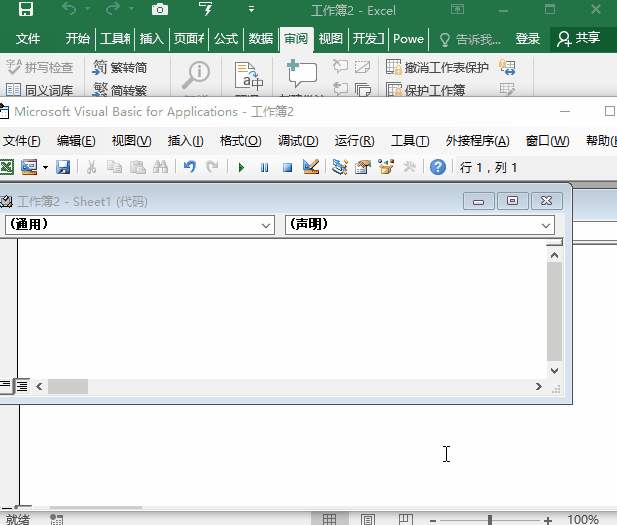Image resolution: width=617 pixels, height=525 pixels.
Task: Toggle Procedure View button in code window
Action: click(x=6, y=386)
